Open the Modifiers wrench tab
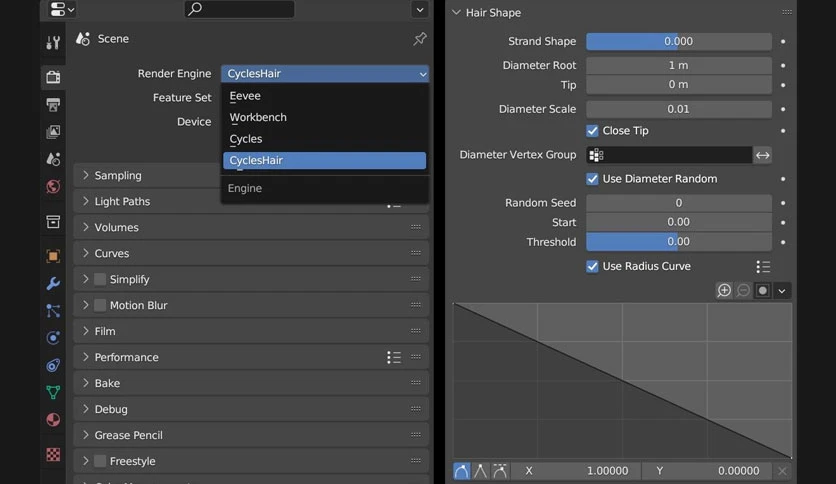Image resolution: width=836 pixels, height=484 pixels. (x=53, y=283)
